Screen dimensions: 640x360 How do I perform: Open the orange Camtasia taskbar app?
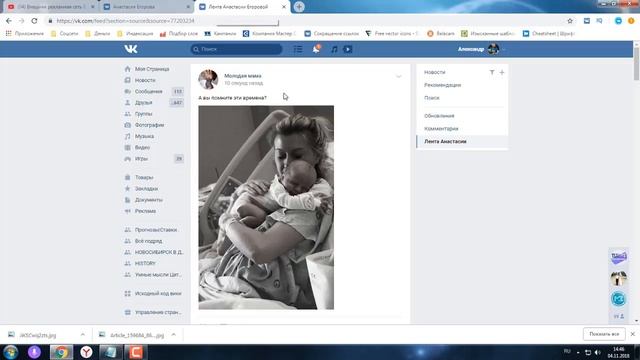(x=136, y=352)
